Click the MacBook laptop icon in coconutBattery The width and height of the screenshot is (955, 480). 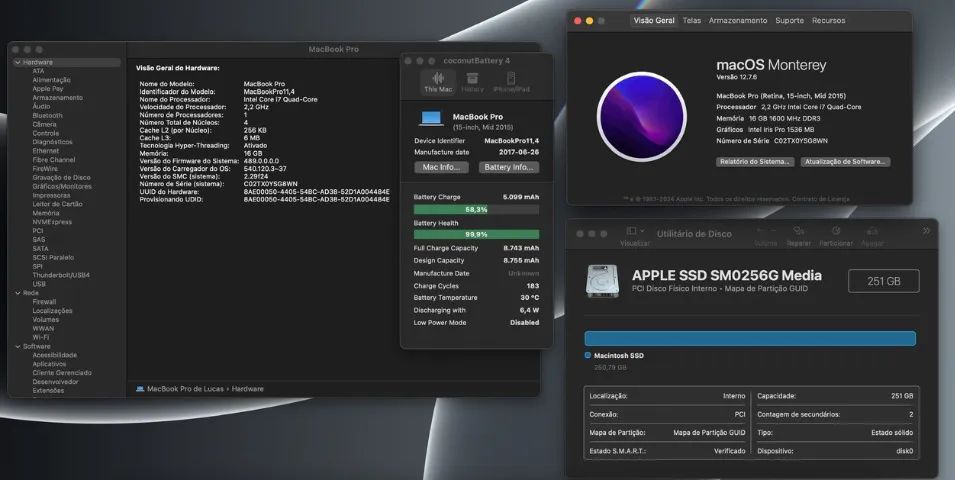click(431, 119)
